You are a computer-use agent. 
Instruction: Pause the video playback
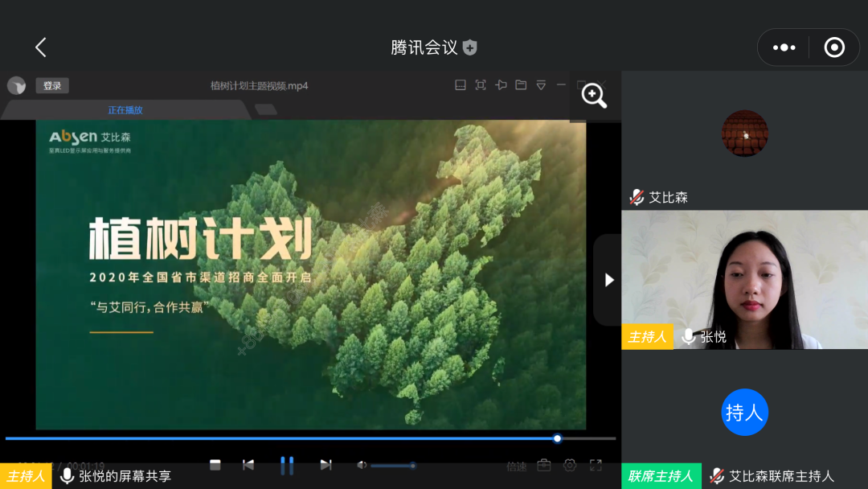tap(287, 466)
